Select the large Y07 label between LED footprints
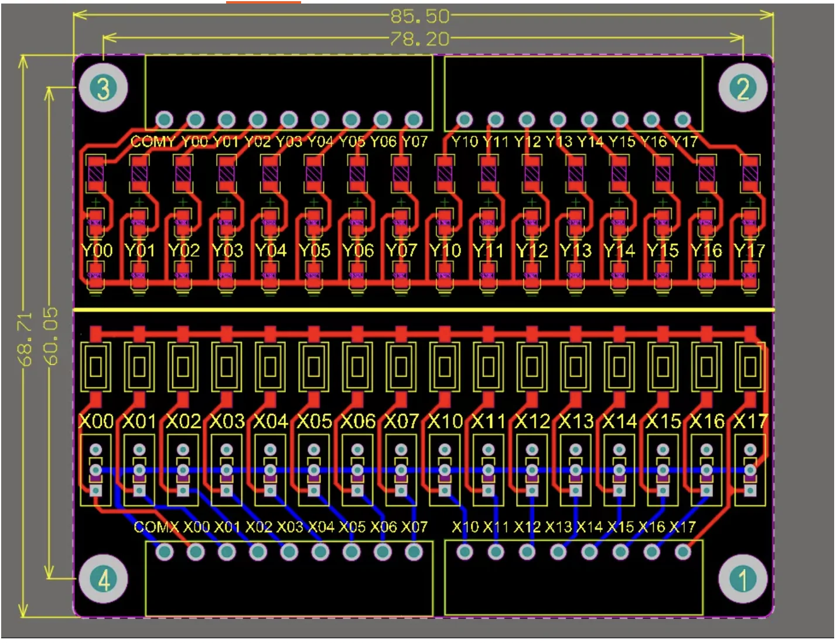The image size is (840, 643). (401, 251)
